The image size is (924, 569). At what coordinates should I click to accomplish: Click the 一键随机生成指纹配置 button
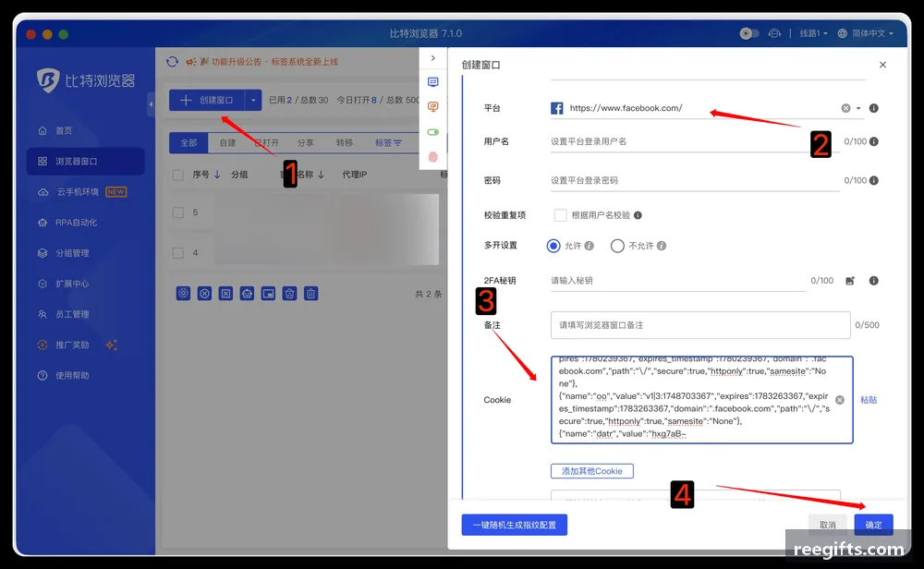515,525
